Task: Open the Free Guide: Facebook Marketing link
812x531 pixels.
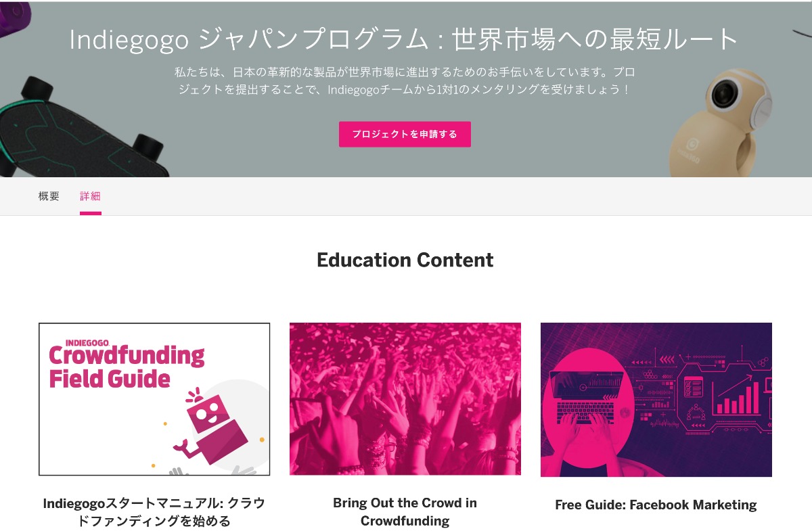Action: (656, 505)
